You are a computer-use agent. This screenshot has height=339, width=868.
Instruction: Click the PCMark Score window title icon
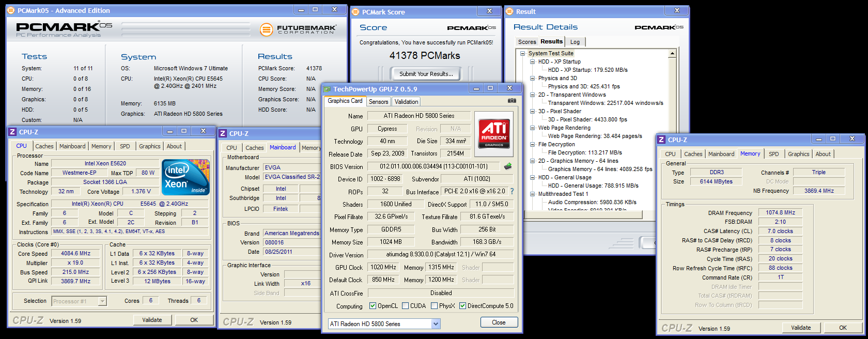pos(355,12)
